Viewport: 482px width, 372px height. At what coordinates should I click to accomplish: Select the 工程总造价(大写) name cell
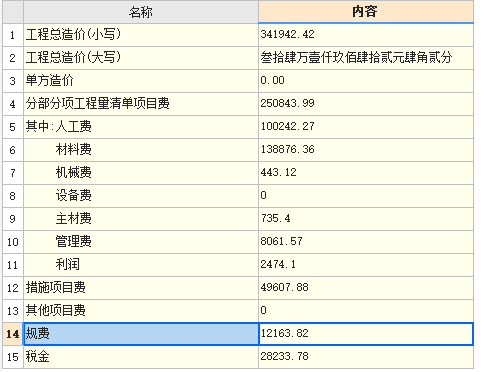[141, 58]
